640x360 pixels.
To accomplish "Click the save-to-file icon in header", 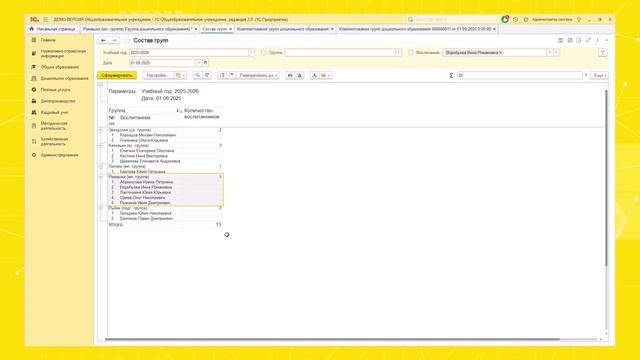I will 570,40.
